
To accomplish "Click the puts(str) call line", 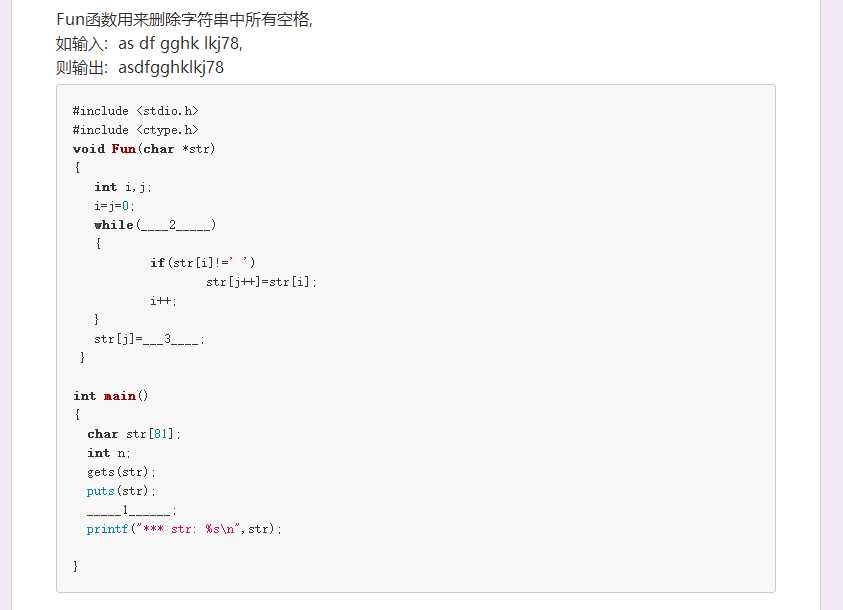I will coord(121,491).
